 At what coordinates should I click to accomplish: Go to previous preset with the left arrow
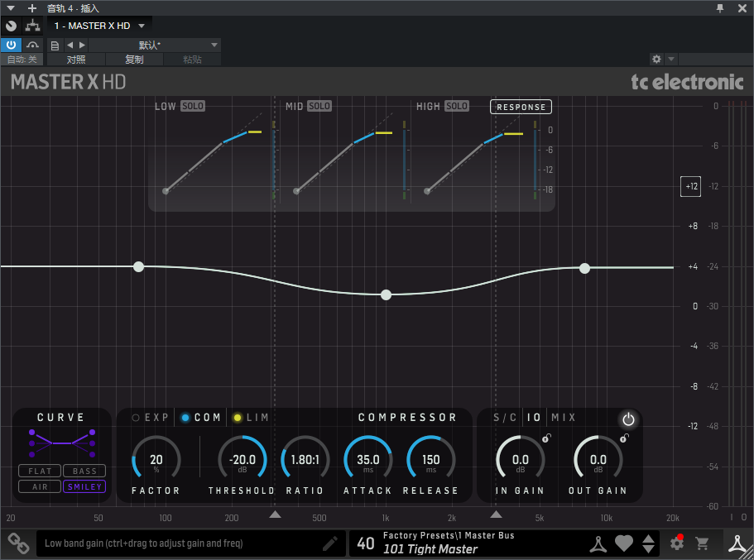coord(70,45)
